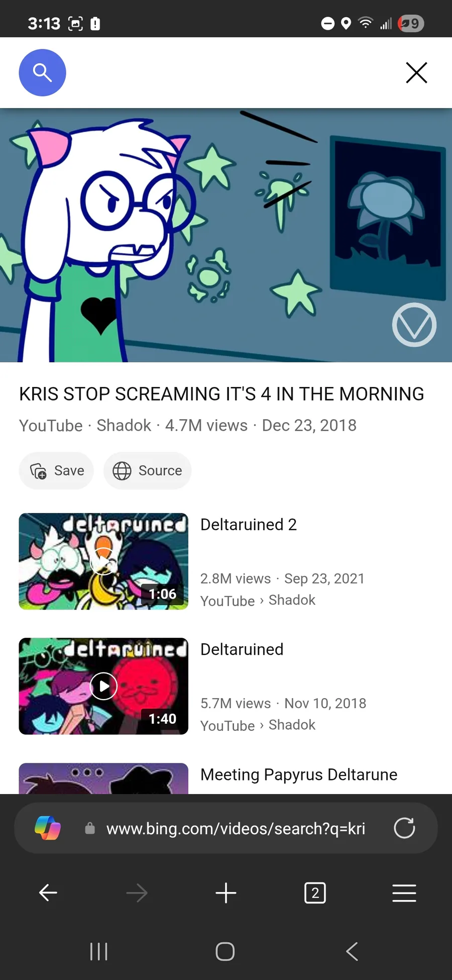
Task: Go back with browser back arrow
Action: [x=48, y=893]
